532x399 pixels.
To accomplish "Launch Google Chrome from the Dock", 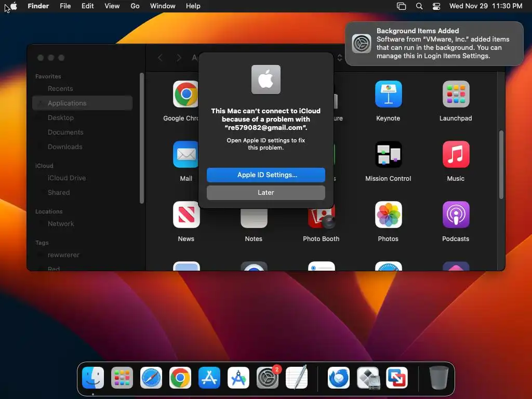I will [180, 378].
